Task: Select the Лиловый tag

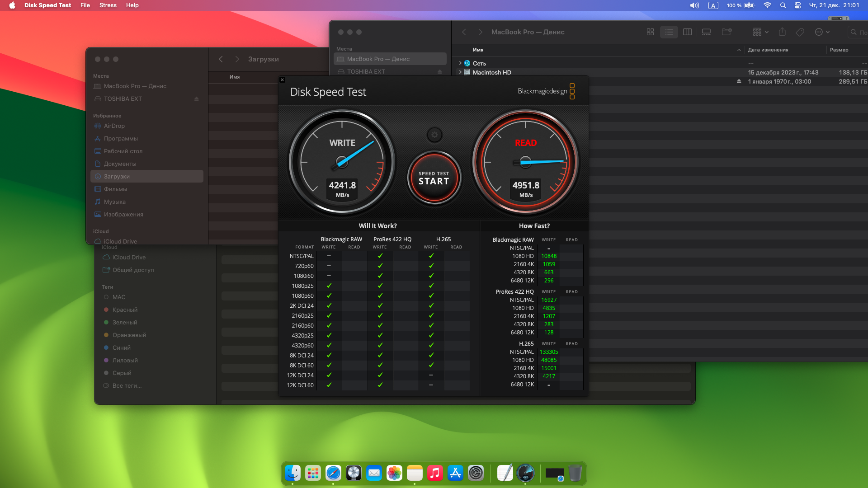Action: (x=156, y=360)
